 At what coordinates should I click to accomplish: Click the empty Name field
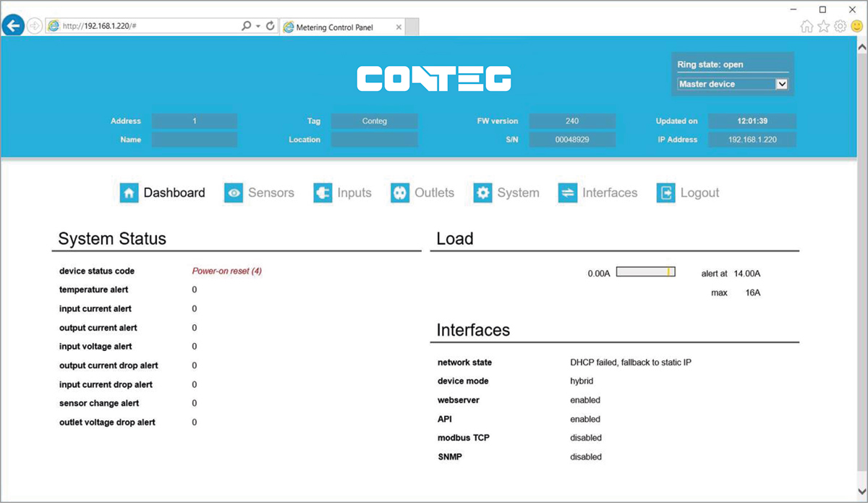(195, 140)
